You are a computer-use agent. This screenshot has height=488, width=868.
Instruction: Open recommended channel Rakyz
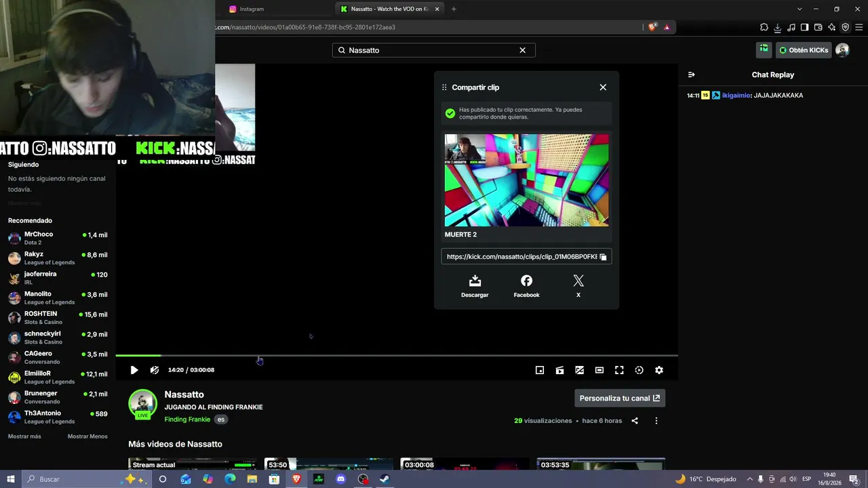tap(58, 258)
